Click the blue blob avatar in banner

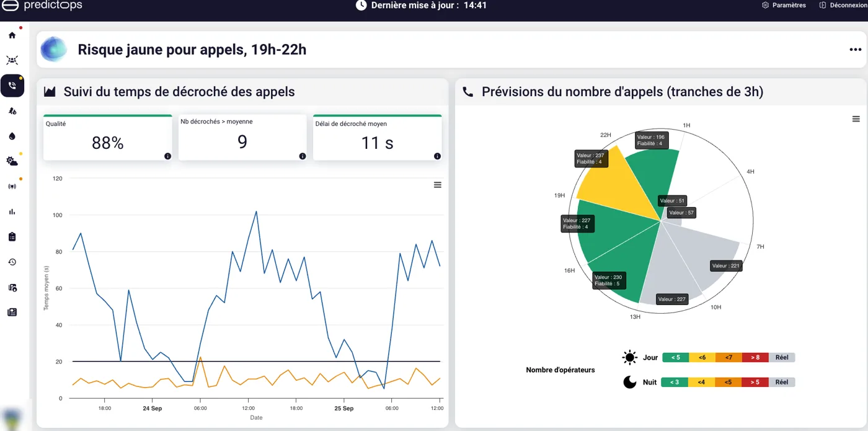coord(54,49)
